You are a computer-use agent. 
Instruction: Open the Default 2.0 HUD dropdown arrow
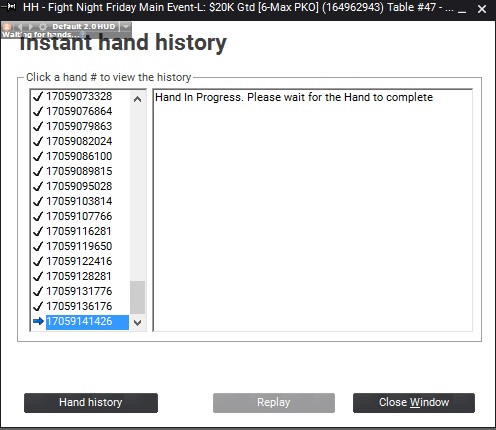[125, 26]
